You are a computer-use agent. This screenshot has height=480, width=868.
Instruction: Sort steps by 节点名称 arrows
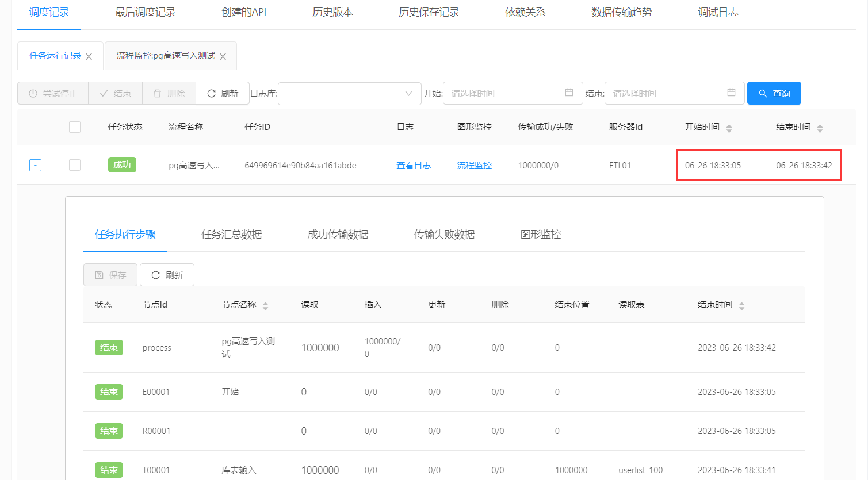pyautogui.click(x=265, y=306)
